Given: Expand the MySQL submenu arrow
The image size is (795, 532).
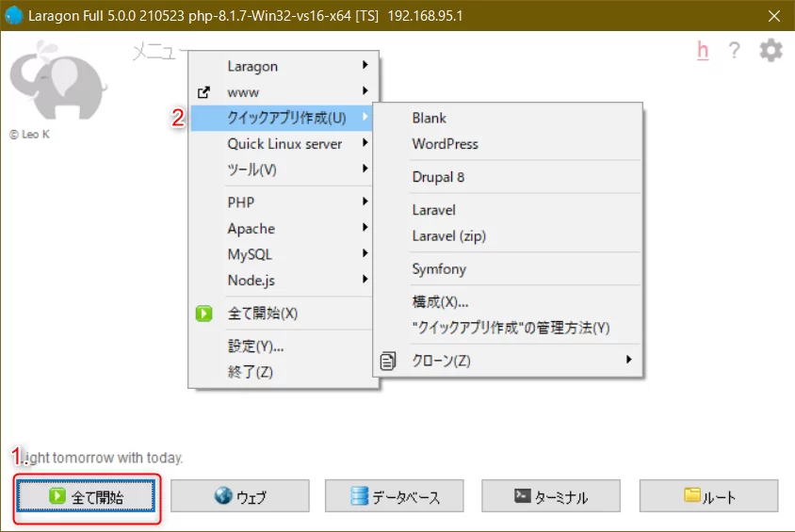Looking at the screenshot, I should click(365, 253).
